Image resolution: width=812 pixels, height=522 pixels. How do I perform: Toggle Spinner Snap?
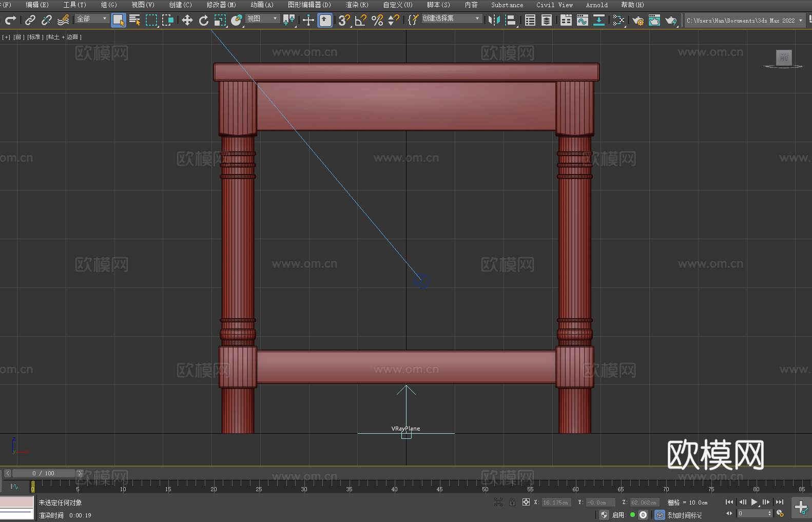[x=394, y=20]
